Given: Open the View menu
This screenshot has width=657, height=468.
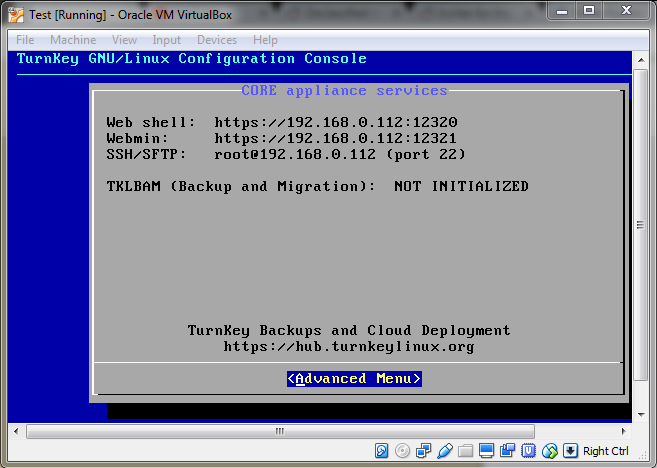Looking at the screenshot, I should [x=124, y=40].
